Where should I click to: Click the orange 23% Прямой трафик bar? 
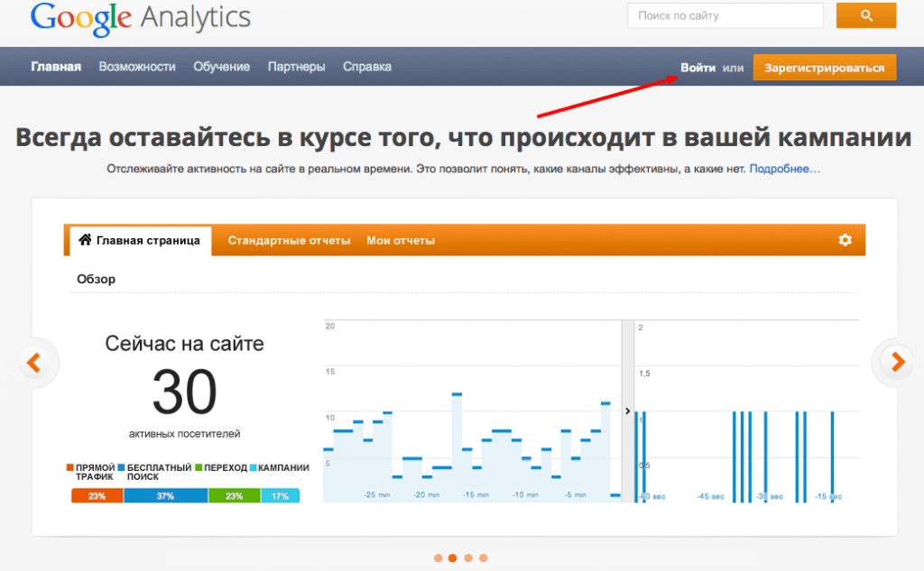click(96, 495)
